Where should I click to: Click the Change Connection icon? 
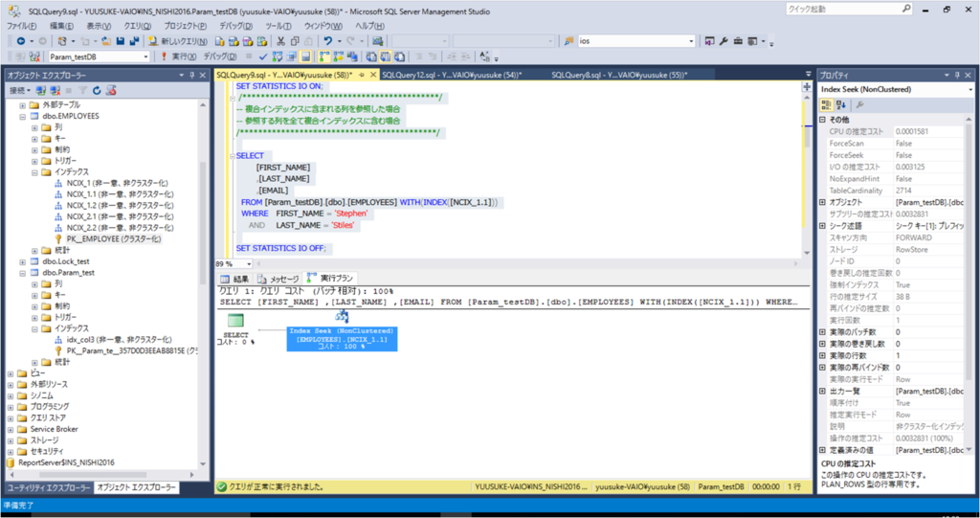tap(34, 56)
